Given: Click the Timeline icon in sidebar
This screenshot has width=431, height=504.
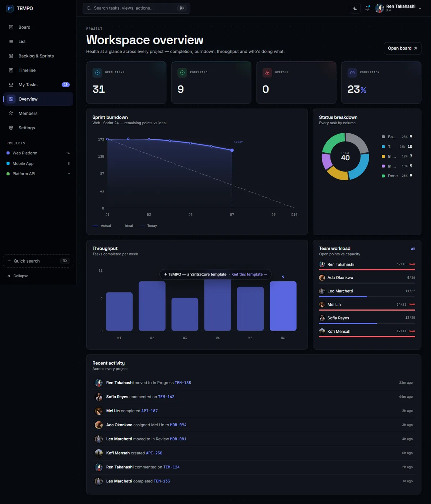Looking at the screenshot, I should (11, 70).
